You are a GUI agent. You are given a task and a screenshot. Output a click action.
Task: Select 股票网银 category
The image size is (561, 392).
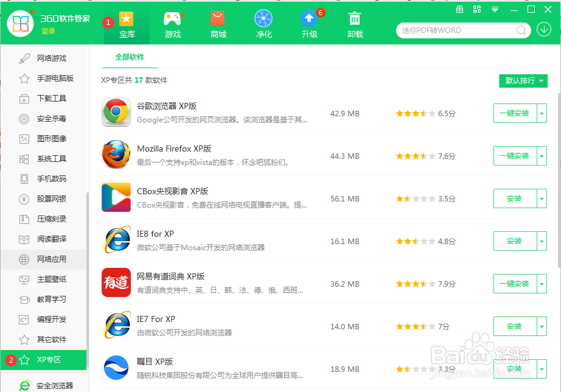[x=44, y=198]
